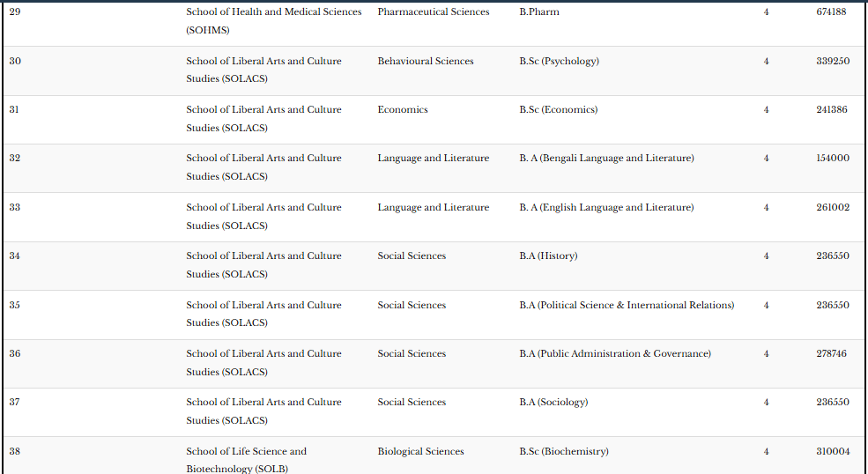This screenshot has height=474, width=868.
Task: Click the B.Pharm program cell
Action: [539, 12]
